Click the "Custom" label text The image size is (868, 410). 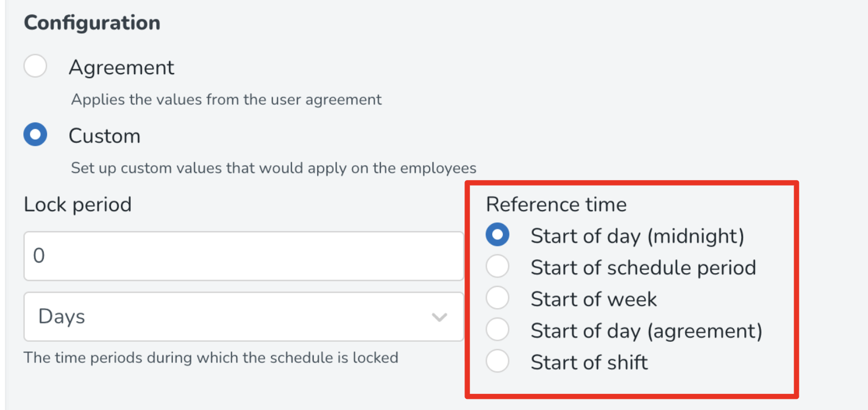point(104,136)
